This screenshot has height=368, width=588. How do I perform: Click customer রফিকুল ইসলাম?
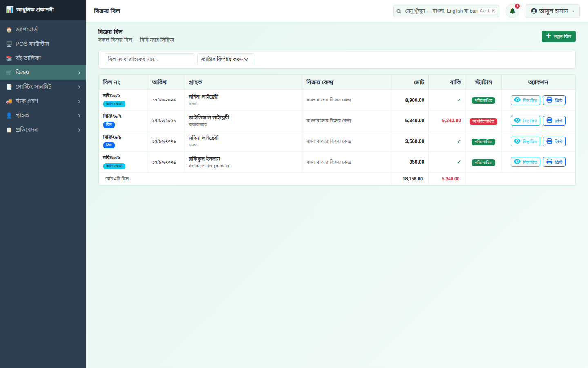[205, 159]
